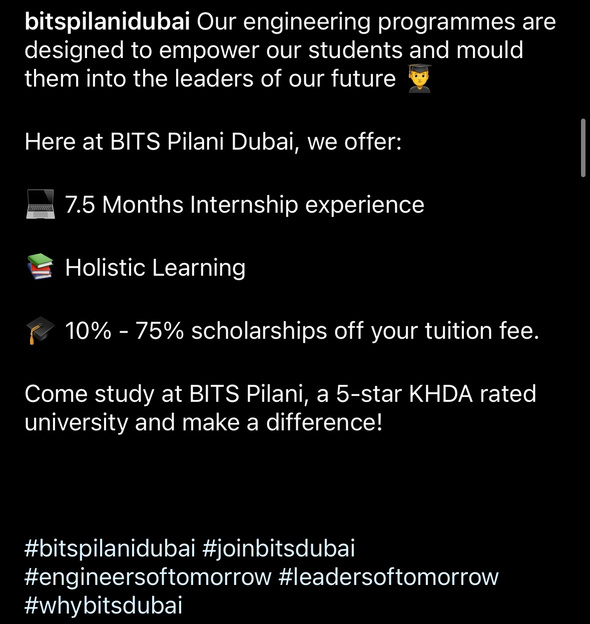Click the laptop emoji beside internship
590x624 pixels.
(x=40, y=204)
